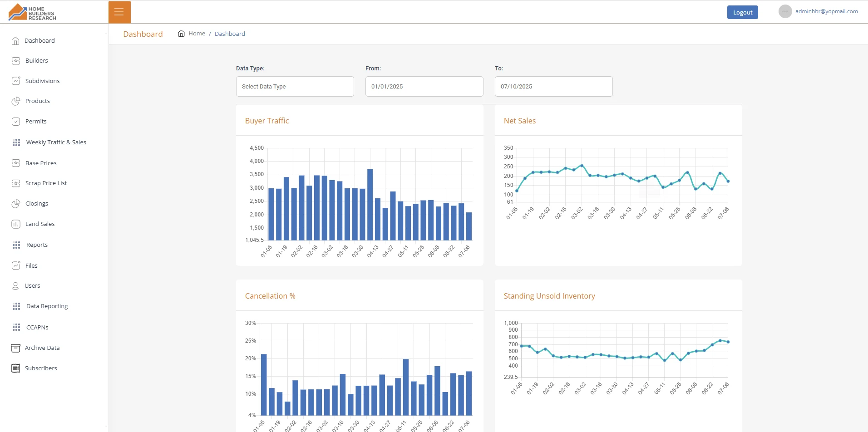
Task: Click the Permits checkmark icon
Action: (x=16, y=122)
